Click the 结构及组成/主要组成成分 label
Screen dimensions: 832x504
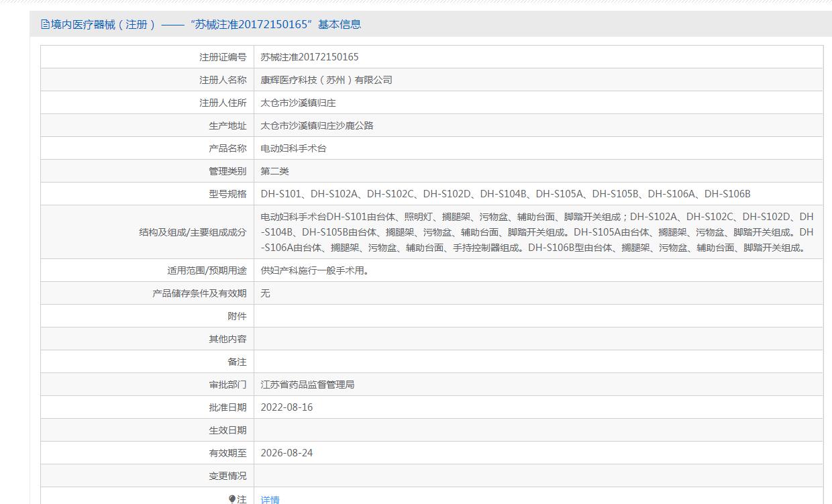pos(193,232)
